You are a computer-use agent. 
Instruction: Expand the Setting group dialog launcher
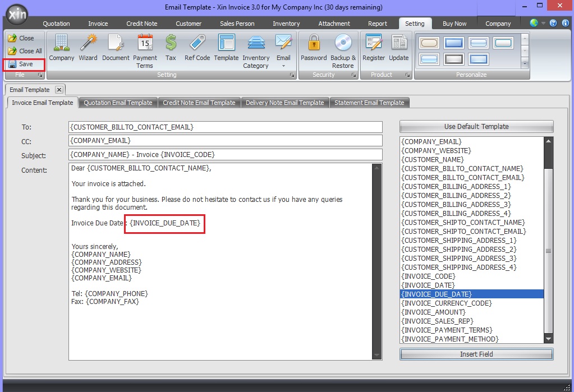pos(292,75)
